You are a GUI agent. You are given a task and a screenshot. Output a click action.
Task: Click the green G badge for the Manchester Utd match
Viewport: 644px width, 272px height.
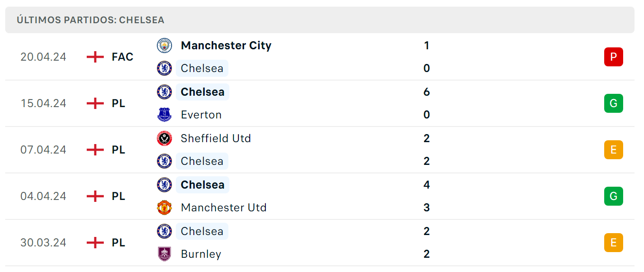click(x=614, y=196)
